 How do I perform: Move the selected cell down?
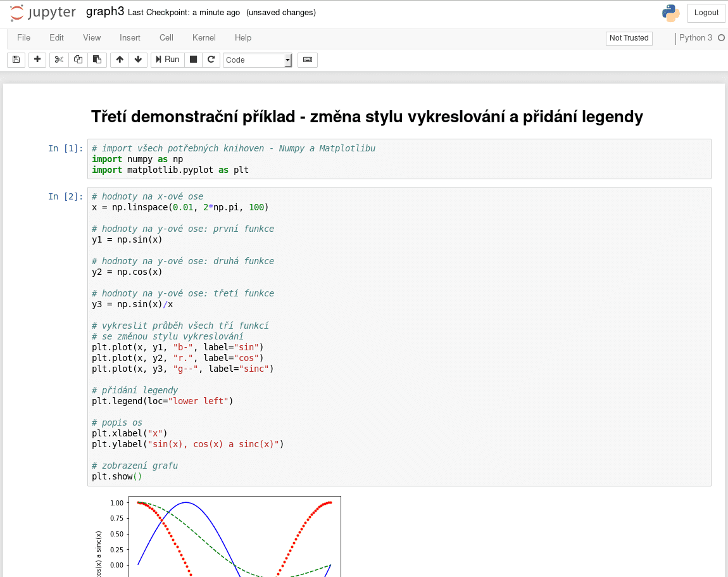coord(138,60)
